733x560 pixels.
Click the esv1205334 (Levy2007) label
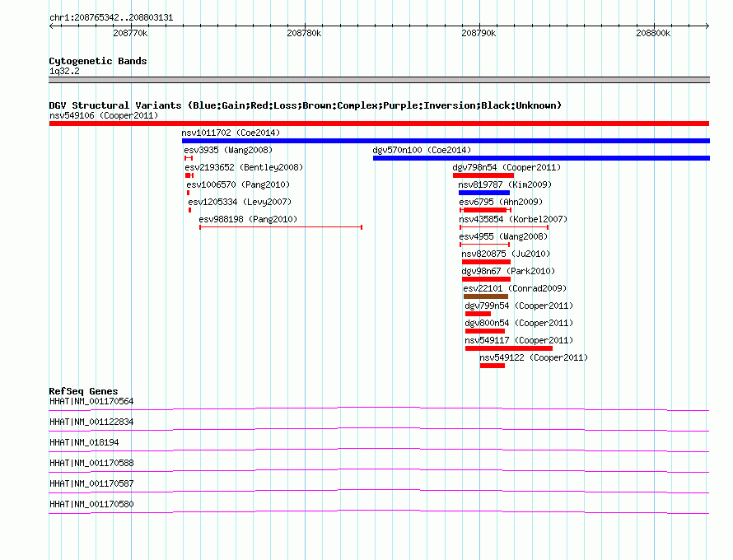pos(240,202)
